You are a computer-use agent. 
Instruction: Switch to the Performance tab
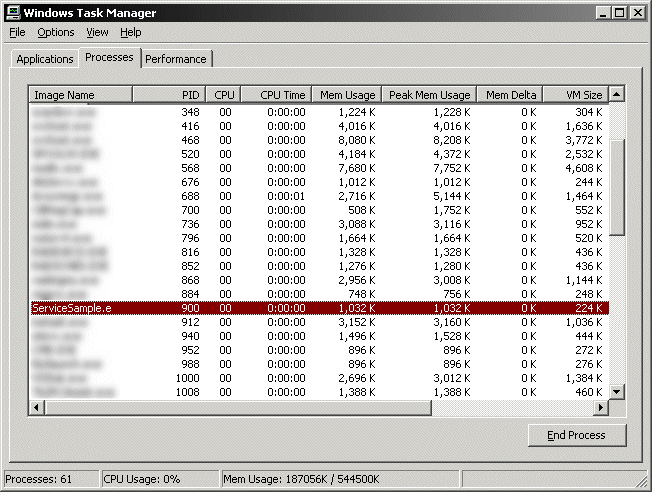pos(176,59)
